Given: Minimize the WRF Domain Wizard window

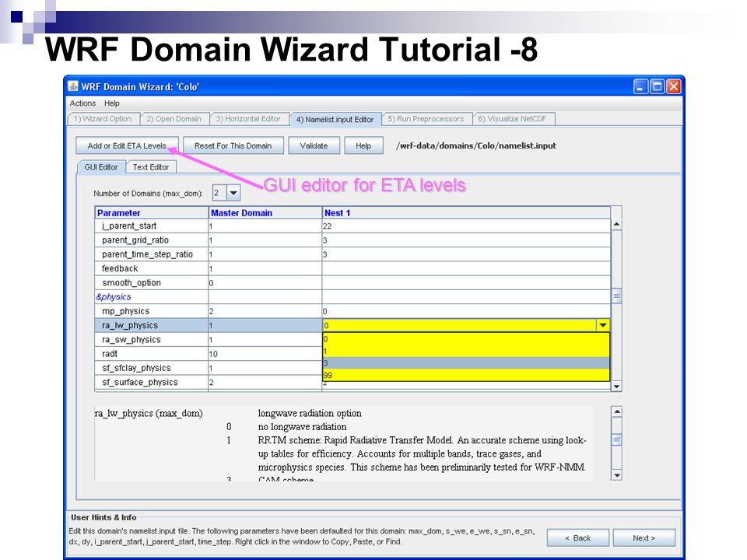Looking at the screenshot, I should pos(640,86).
